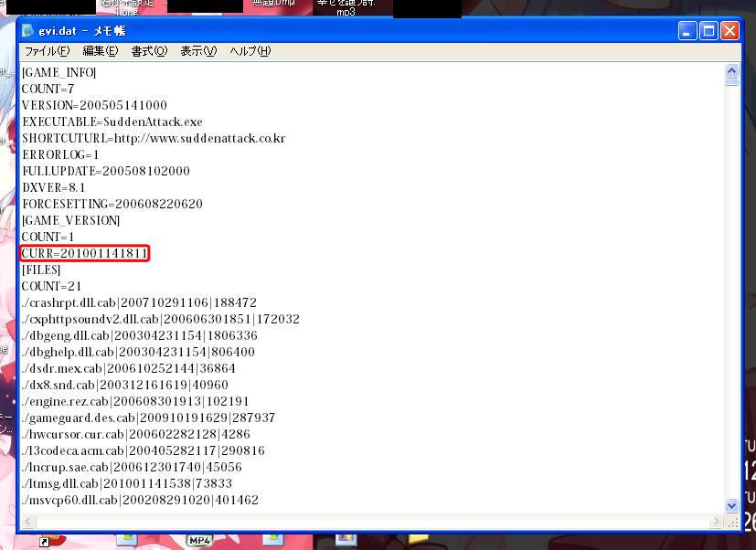Click the line VERSION=200505141000

click(x=94, y=105)
